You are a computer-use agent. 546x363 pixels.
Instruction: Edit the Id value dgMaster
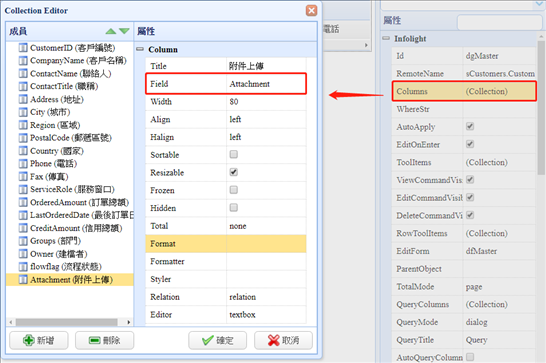pos(499,56)
